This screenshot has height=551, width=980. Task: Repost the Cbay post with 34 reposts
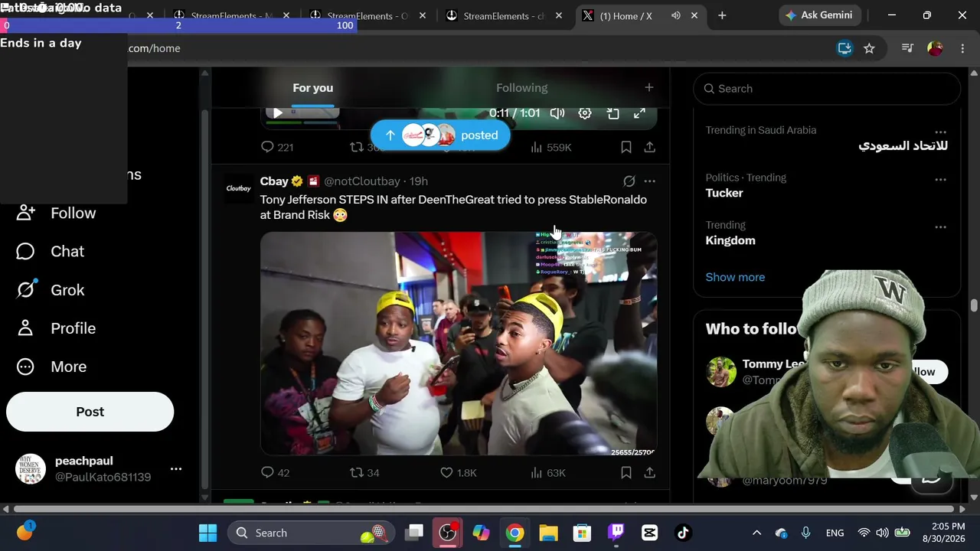point(364,473)
